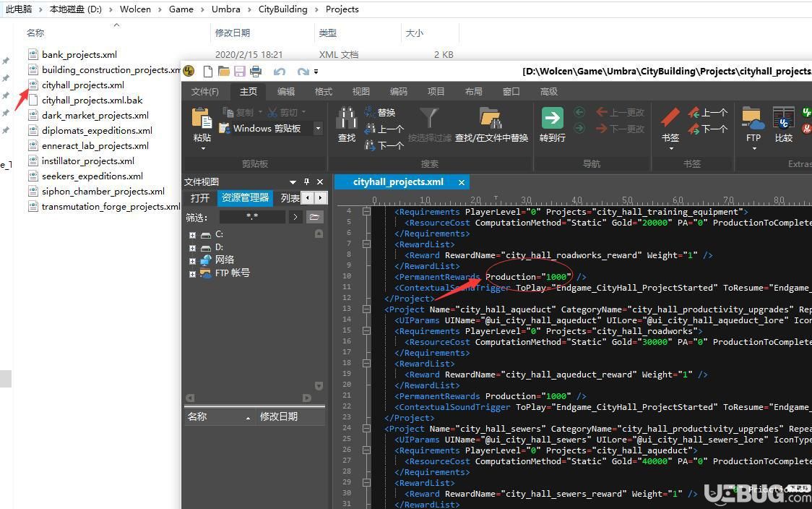Switch to the 主页 ribbon tab
Viewport: 812px width, 509px height.
tap(248, 91)
